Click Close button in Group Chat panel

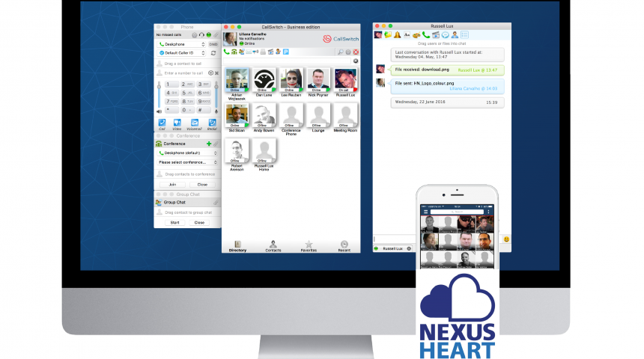[199, 222]
